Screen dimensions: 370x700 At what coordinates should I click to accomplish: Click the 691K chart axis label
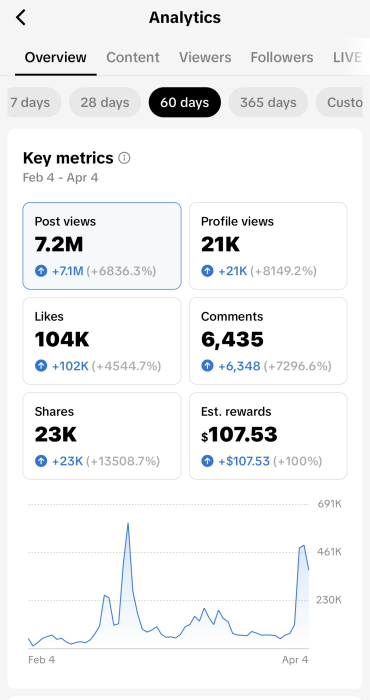pyautogui.click(x=329, y=504)
